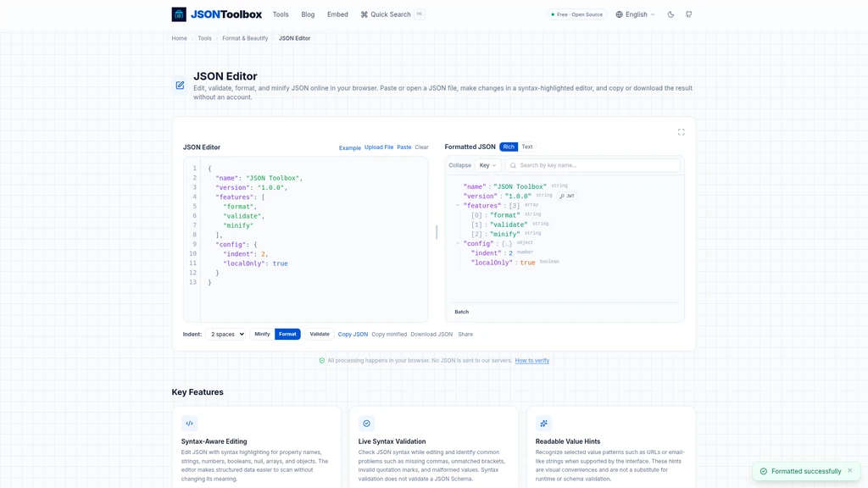This screenshot has height=488, width=868.
Task: Click the Syntax-Aware Editing code icon
Action: point(189,424)
